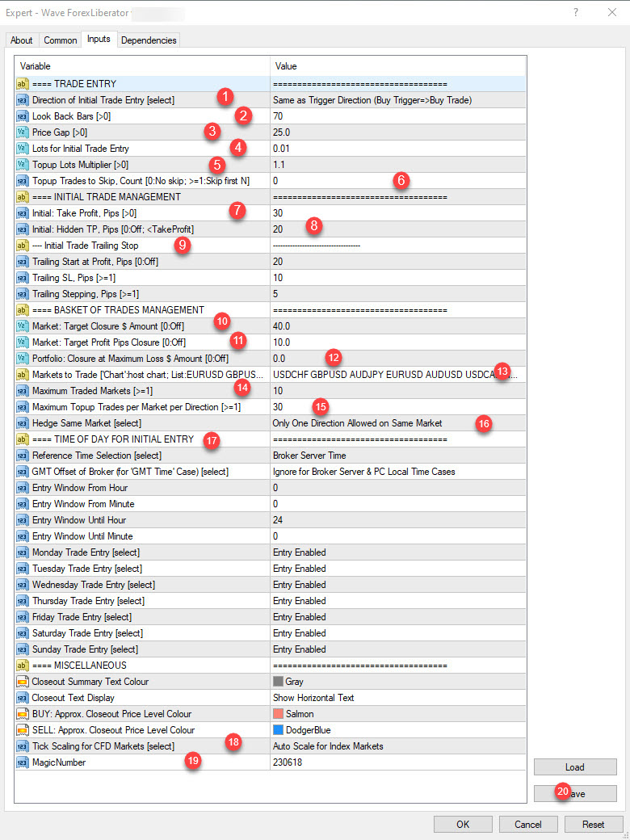
Task: Select the 'Maximum Topup Trades per Market per Direction' row
Action: click(270, 407)
